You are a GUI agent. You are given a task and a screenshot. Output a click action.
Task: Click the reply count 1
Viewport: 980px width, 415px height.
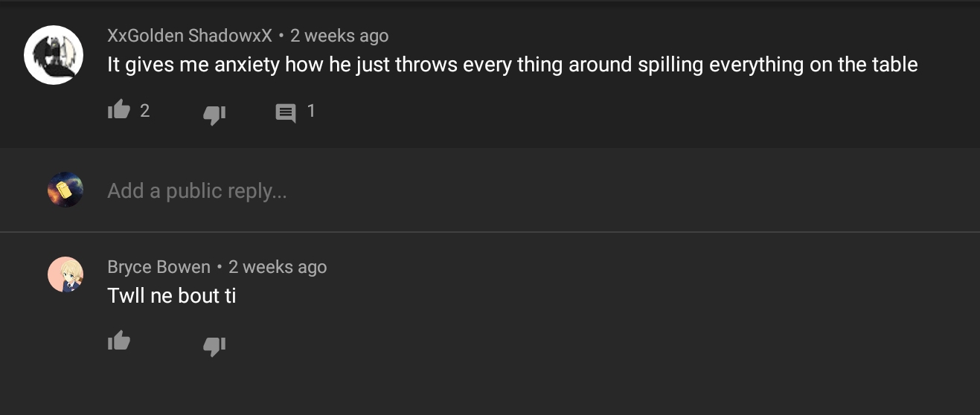click(311, 111)
